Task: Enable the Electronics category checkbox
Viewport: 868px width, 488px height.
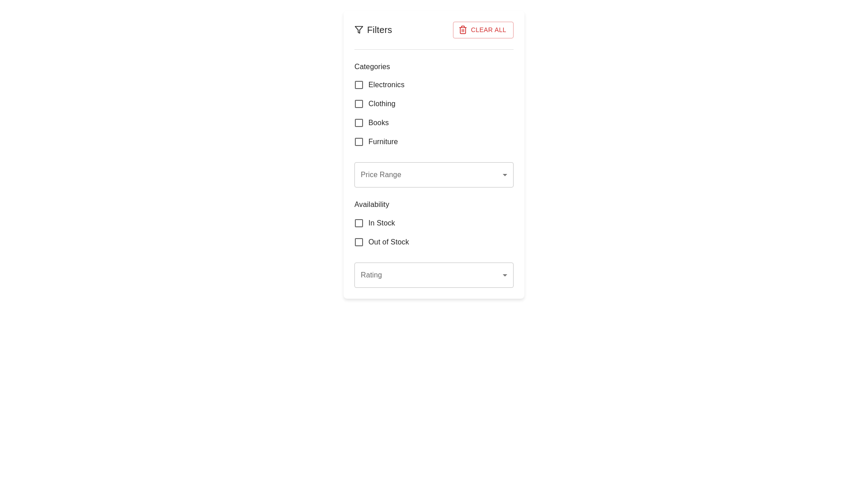Action: pyautogui.click(x=359, y=84)
